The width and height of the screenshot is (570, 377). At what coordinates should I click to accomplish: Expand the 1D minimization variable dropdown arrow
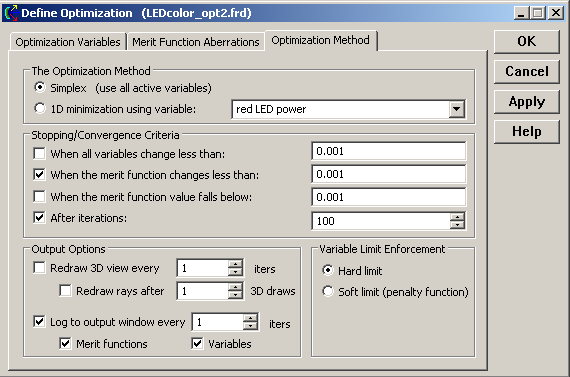[x=457, y=109]
